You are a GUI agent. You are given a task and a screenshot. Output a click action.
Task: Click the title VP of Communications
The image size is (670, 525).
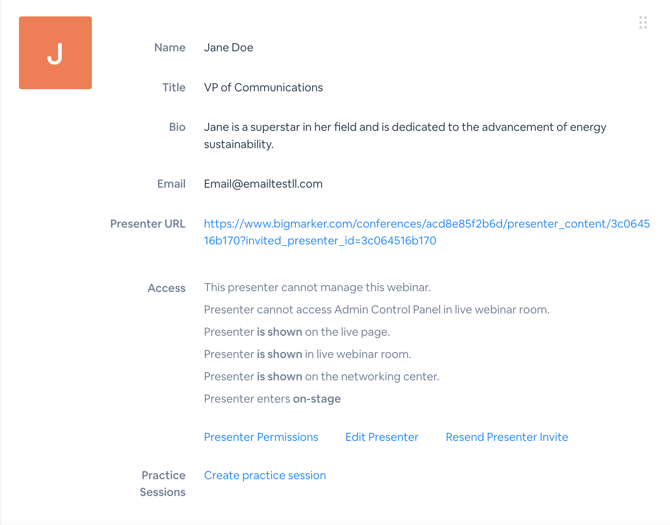tap(263, 87)
